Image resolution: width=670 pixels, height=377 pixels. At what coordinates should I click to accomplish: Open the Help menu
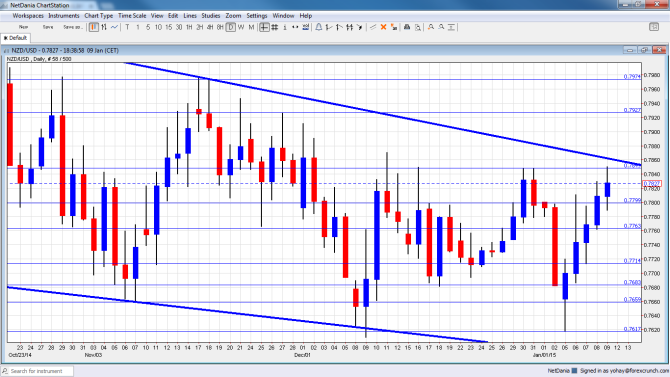click(306, 15)
